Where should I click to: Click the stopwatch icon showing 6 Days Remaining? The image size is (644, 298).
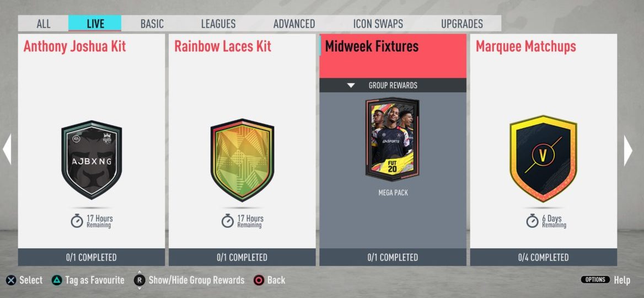tap(532, 221)
